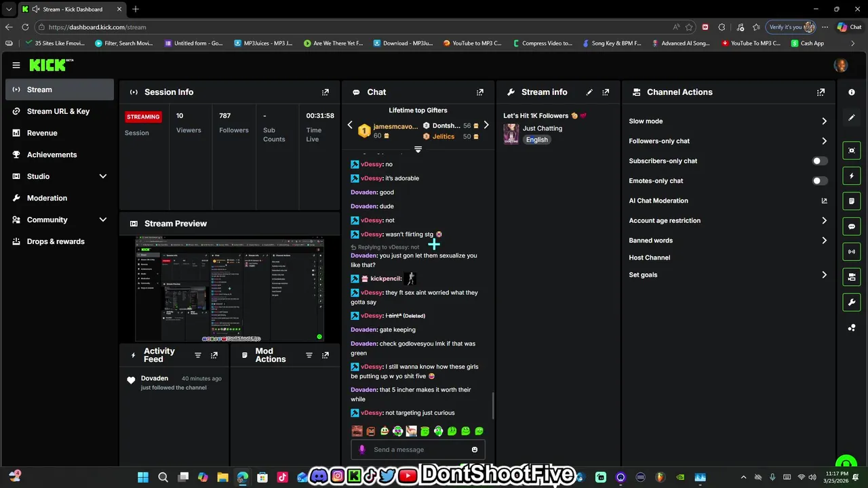Open Account age restriction arrow
Viewport: 868px width, 488px height.
[824, 220]
